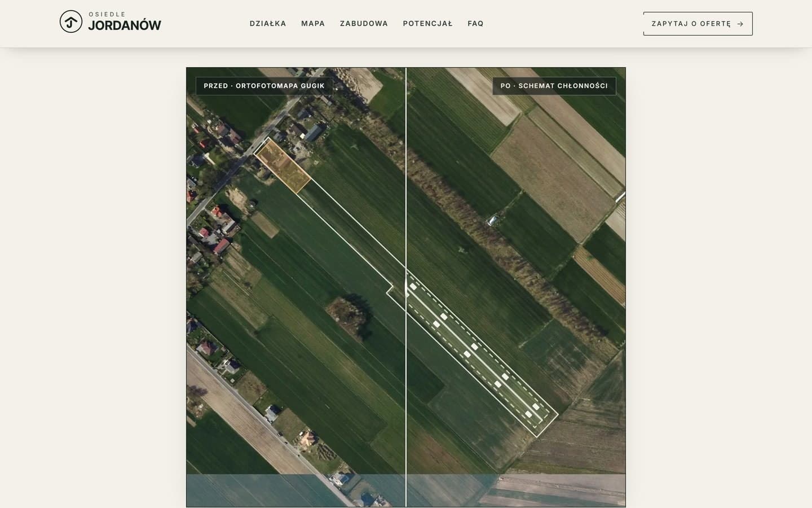Viewport: 812px width, 508px height.
Task: Go to the Mapa section
Action: 313,24
